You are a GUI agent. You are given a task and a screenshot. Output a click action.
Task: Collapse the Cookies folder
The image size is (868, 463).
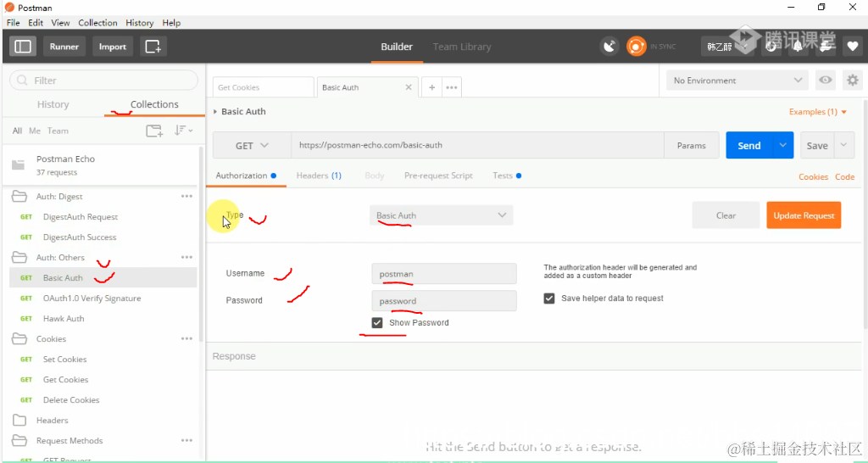(19, 339)
